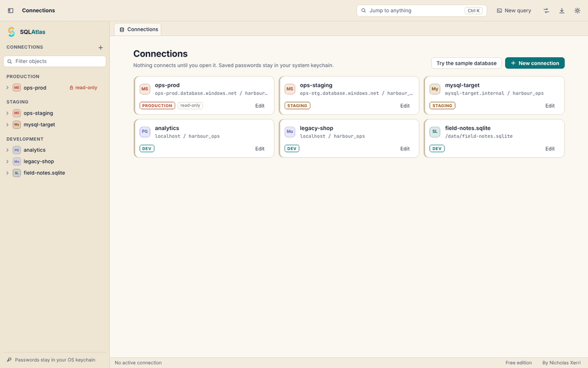Click the PG icon on analytics card

(x=145, y=132)
